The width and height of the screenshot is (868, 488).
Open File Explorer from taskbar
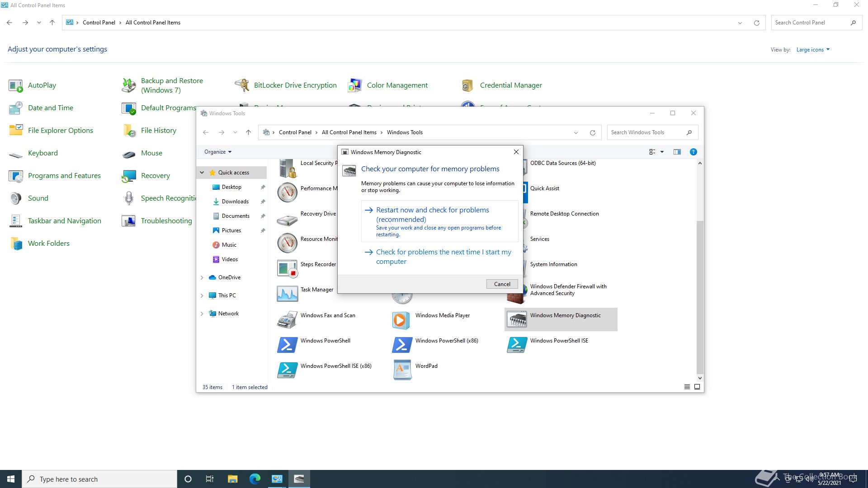[232, 479]
